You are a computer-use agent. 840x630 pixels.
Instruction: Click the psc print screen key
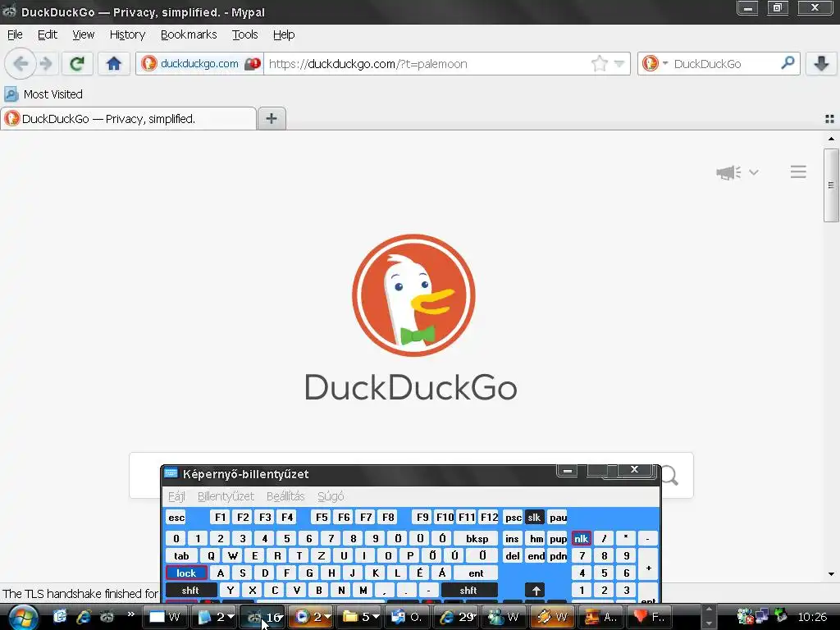514,518
